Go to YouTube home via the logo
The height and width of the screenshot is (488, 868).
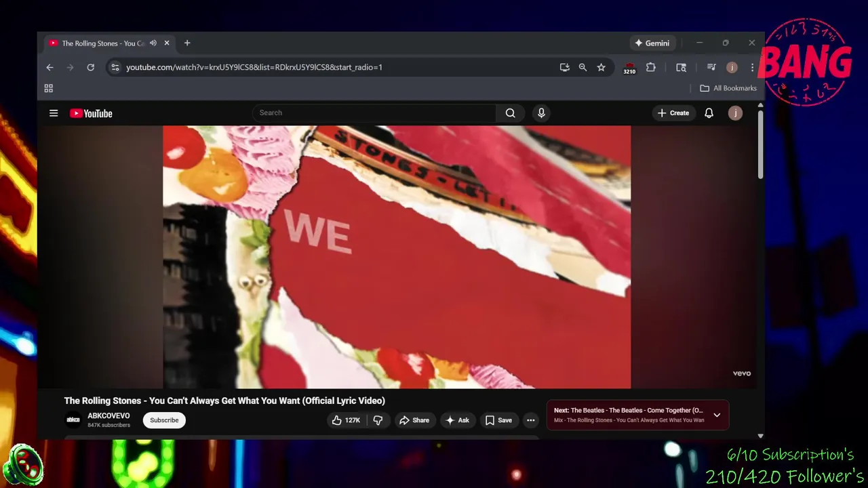coord(91,113)
